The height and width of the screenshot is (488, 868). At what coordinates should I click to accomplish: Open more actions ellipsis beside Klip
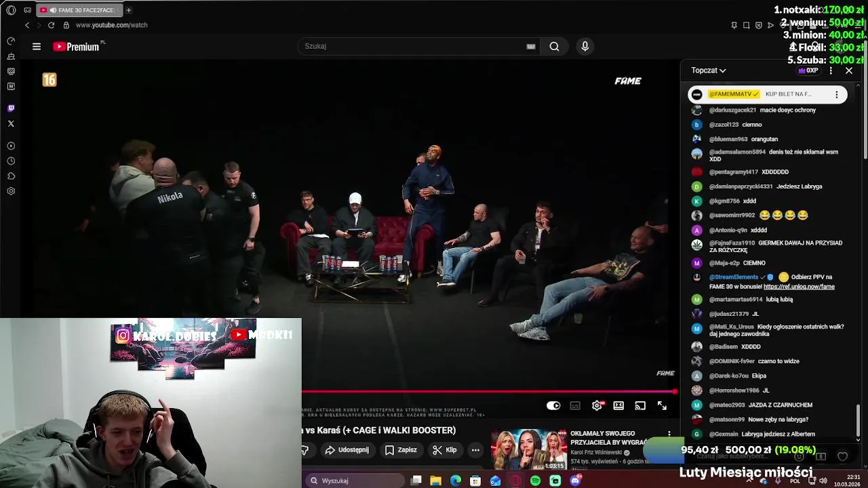pyautogui.click(x=475, y=450)
